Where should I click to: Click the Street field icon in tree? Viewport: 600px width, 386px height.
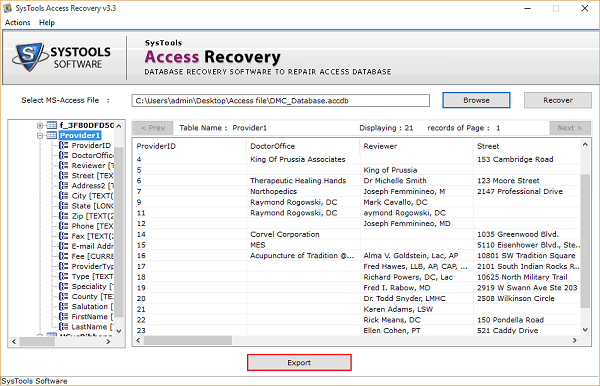64,176
